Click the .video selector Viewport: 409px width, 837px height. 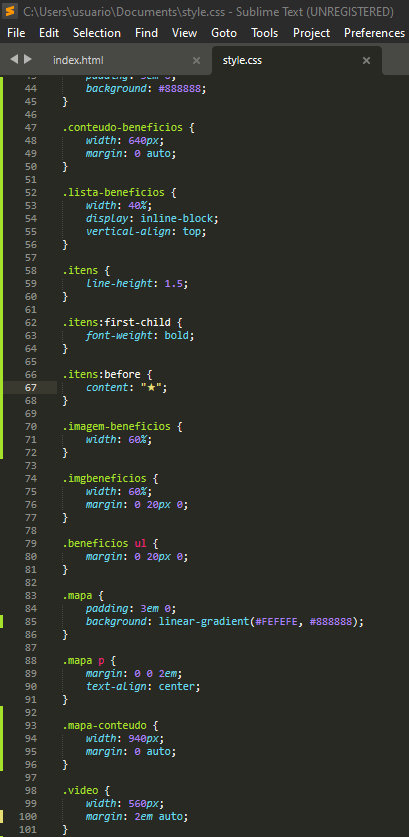pos(83,791)
